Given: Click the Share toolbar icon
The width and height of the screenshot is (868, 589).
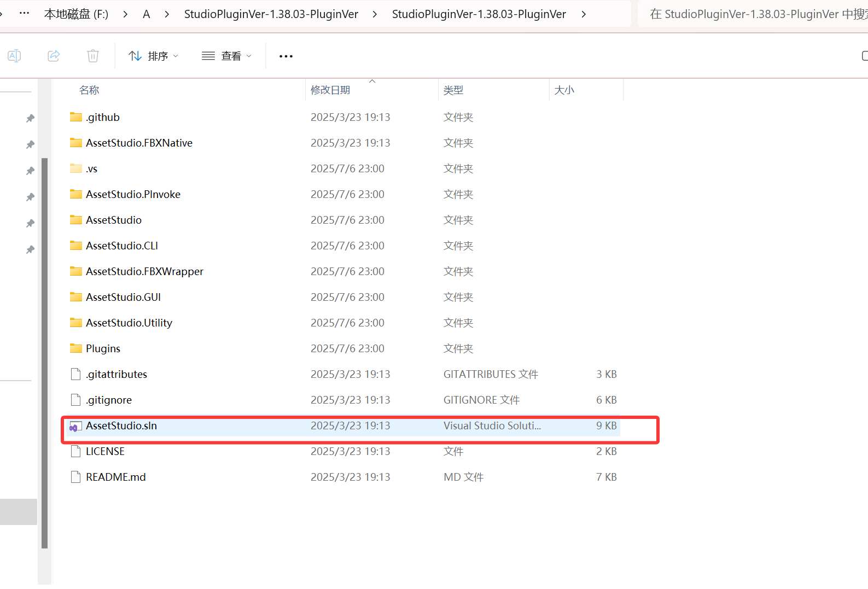Looking at the screenshot, I should pos(54,56).
